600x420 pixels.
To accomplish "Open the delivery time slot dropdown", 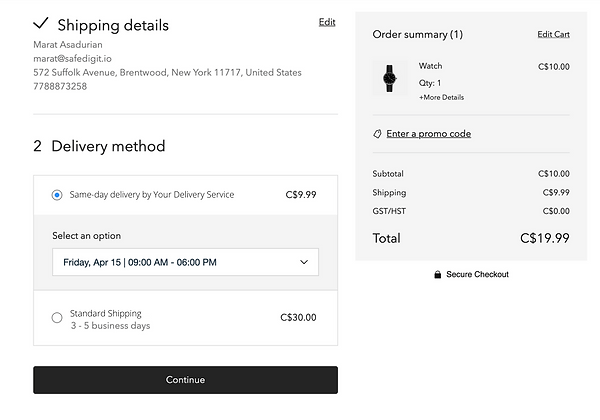I will point(185,262).
